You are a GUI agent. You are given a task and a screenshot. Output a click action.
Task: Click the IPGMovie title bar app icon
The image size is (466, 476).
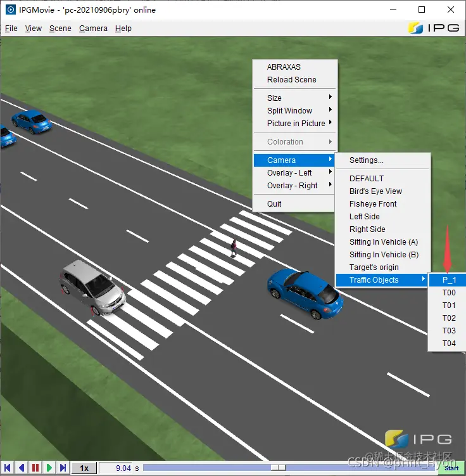11,10
